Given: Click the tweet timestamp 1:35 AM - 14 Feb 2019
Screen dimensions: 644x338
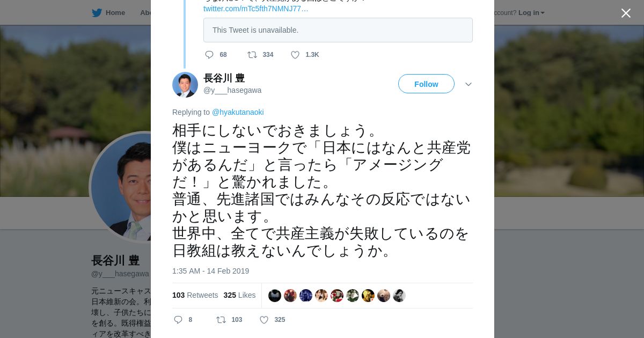Looking at the screenshot, I should click(x=210, y=271).
